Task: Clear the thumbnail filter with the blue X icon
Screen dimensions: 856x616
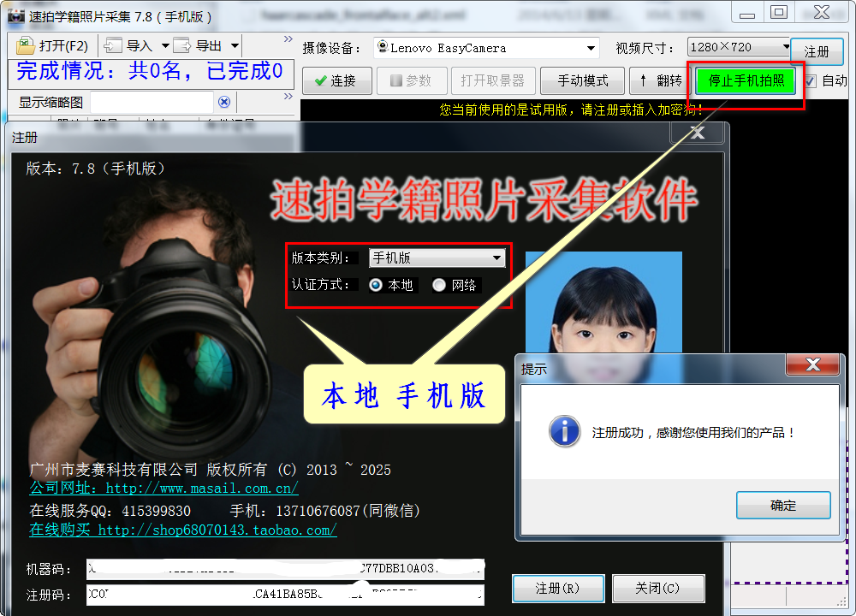Action: tap(223, 102)
